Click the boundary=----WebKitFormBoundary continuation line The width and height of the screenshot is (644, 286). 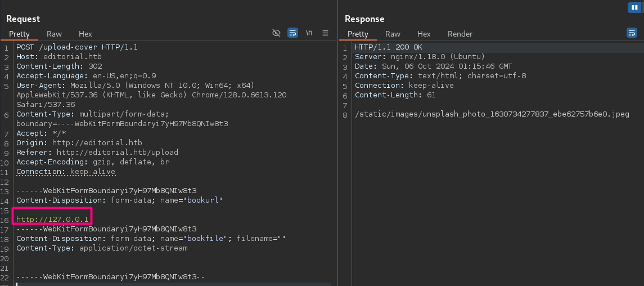122,124
